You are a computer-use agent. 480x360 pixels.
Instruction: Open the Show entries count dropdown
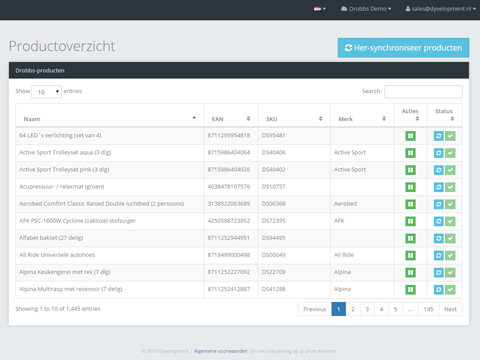click(x=46, y=92)
